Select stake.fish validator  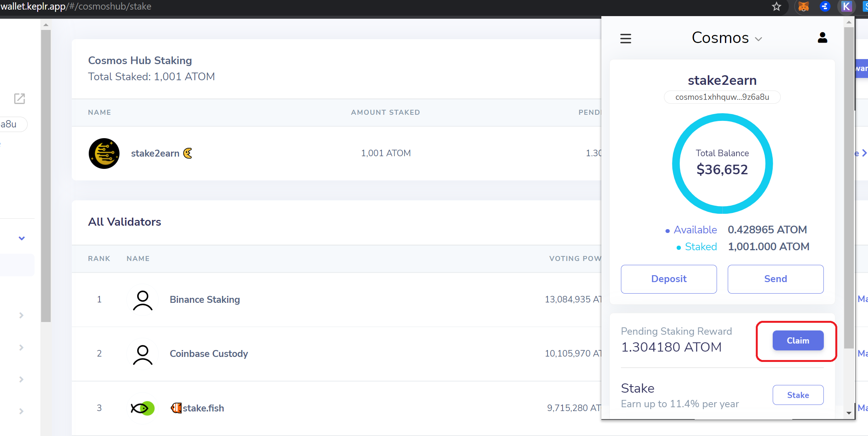point(203,408)
